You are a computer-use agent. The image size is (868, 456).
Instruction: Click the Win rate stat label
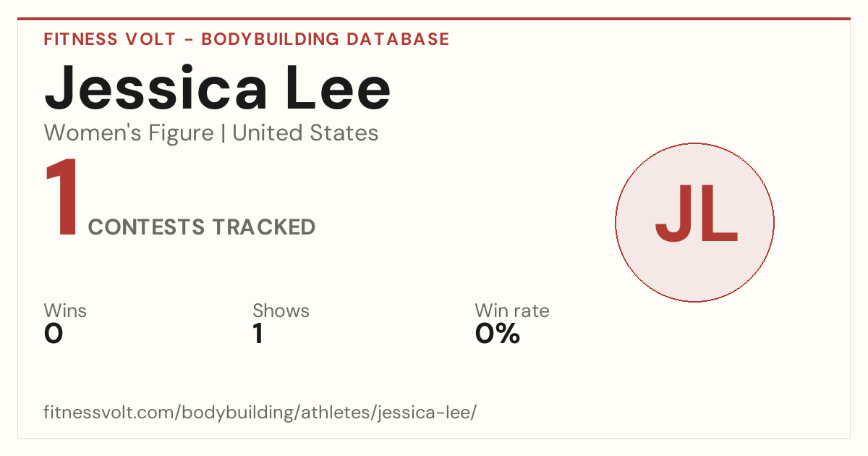tap(512, 311)
